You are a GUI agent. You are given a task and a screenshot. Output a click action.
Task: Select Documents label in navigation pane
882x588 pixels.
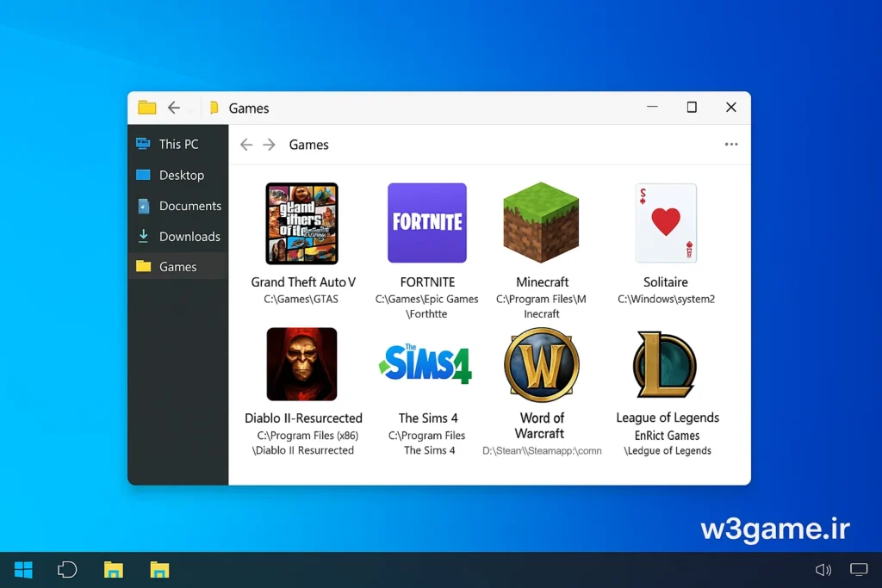(x=190, y=206)
